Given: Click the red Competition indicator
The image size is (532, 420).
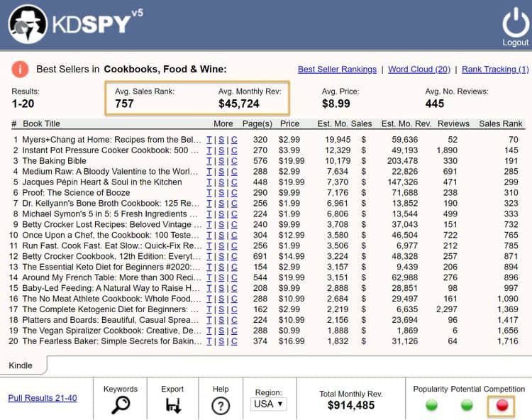Looking at the screenshot, I should (501, 405).
